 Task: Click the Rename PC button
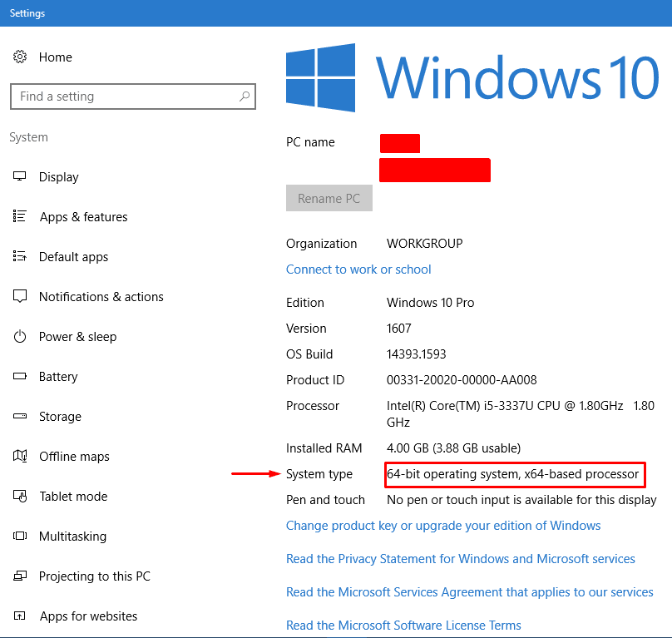coord(329,198)
